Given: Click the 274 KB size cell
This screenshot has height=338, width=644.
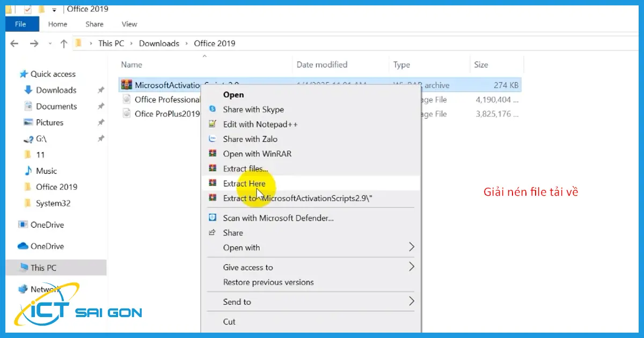Looking at the screenshot, I should [506, 85].
